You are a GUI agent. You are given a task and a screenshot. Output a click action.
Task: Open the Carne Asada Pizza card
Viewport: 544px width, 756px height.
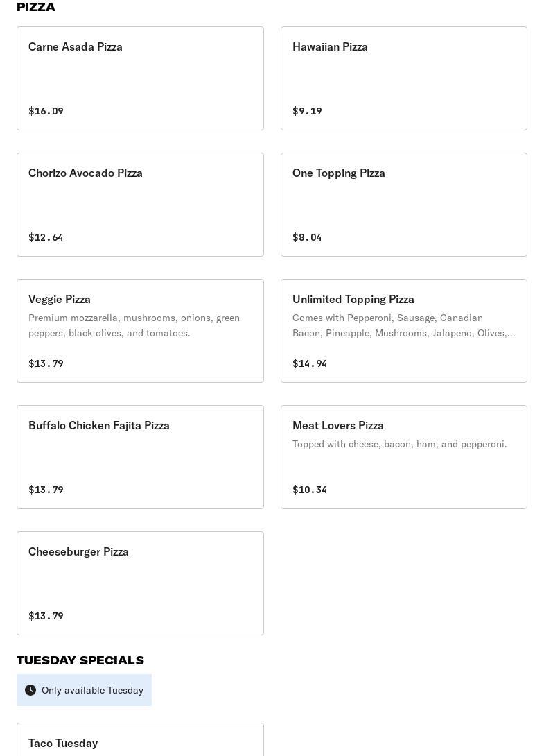pyautogui.click(x=140, y=78)
